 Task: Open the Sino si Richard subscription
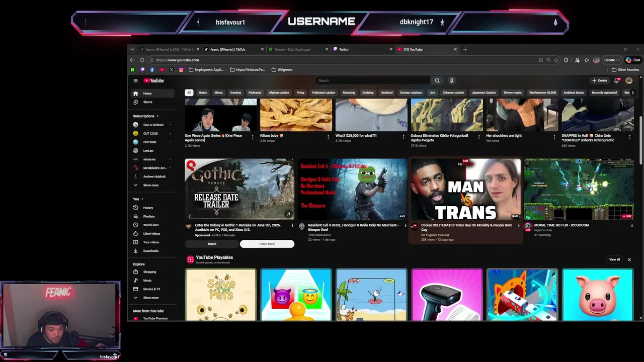point(153,125)
